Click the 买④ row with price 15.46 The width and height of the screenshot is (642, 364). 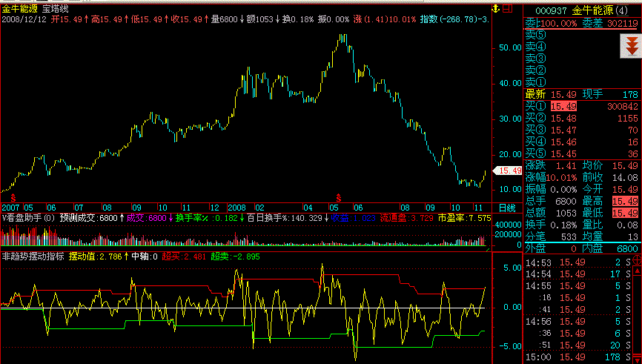click(x=582, y=142)
